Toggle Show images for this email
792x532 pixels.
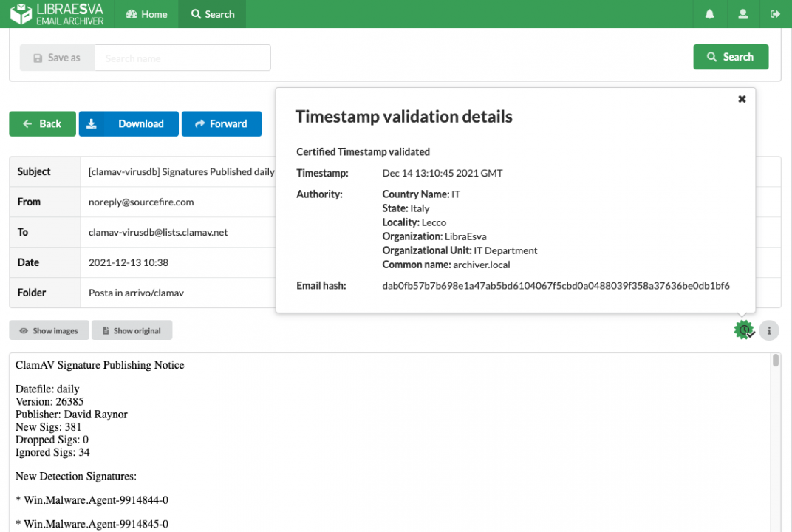click(49, 330)
